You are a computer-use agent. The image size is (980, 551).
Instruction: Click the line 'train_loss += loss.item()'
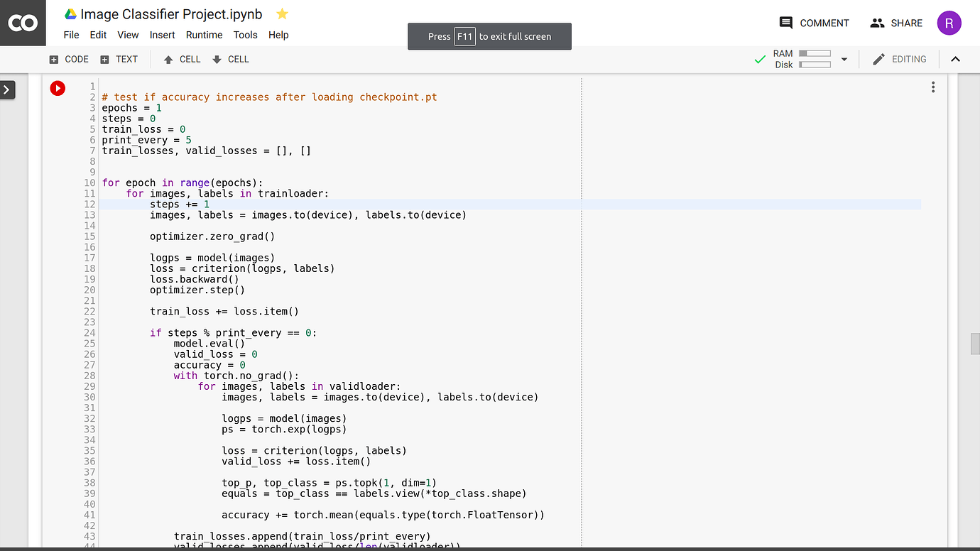tap(224, 311)
